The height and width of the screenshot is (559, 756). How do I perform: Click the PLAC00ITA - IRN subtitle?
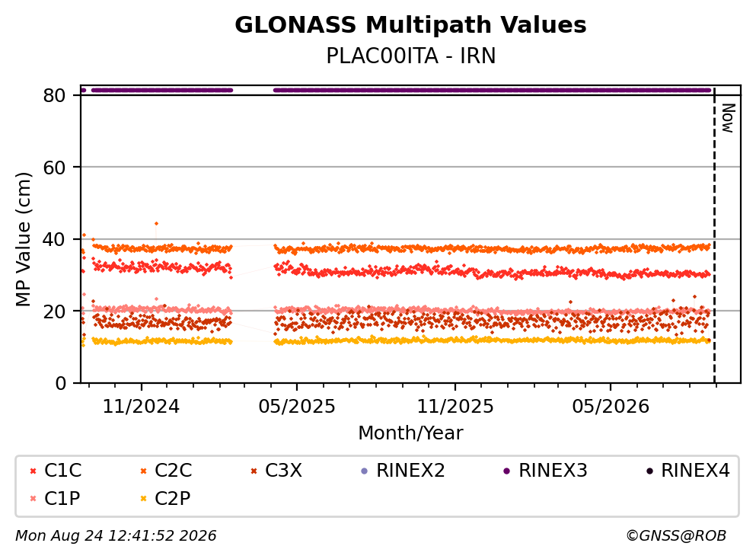tap(411, 56)
